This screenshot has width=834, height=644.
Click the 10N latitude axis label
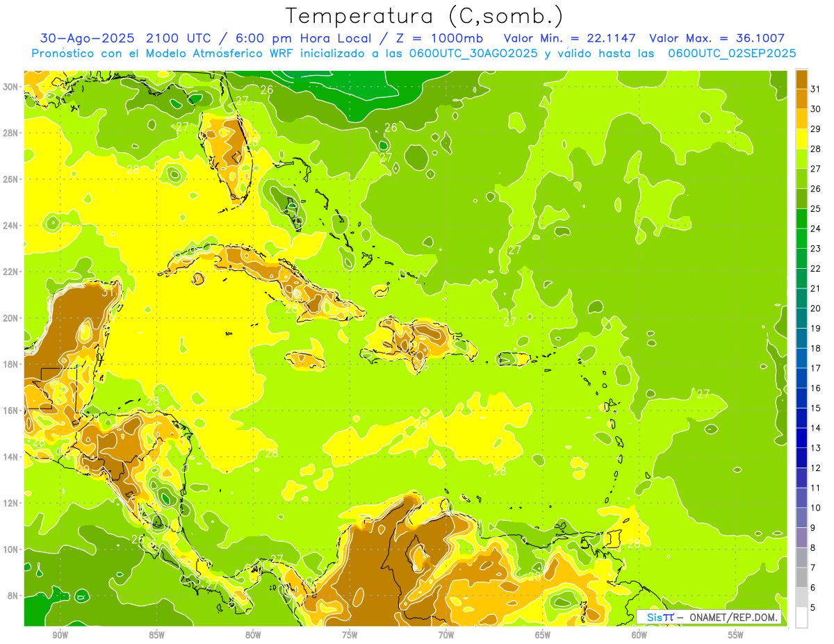click(x=10, y=550)
